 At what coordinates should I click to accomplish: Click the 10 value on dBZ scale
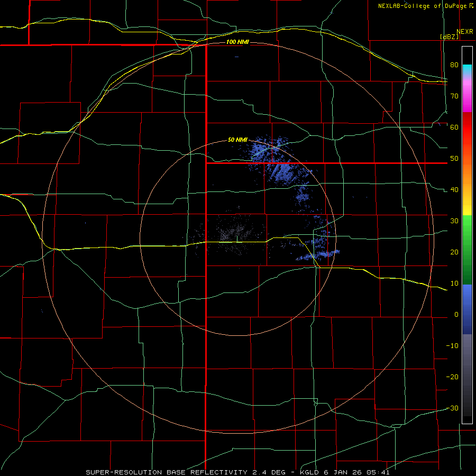[x=454, y=283]
